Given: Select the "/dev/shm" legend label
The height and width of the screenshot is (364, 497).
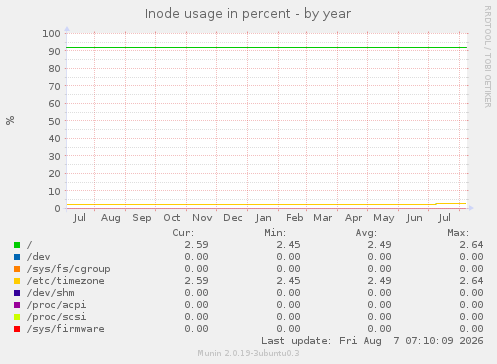Looking at the screenshot, I should 51,293.
